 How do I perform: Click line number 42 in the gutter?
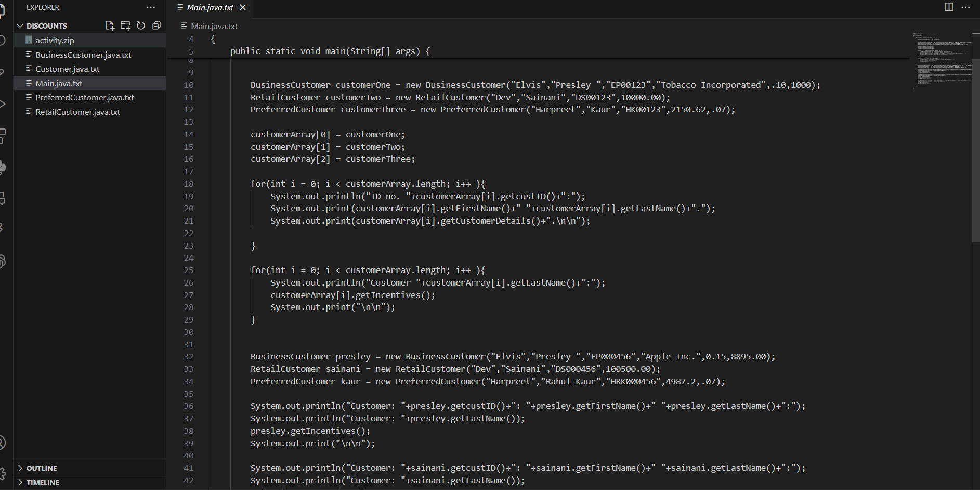tap(188, 480)
